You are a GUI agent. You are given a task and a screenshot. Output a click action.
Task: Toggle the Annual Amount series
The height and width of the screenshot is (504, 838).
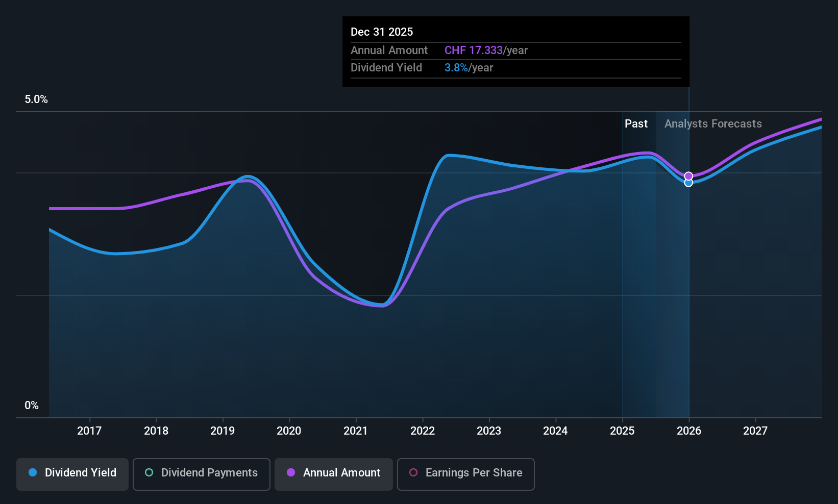(334, 474)
